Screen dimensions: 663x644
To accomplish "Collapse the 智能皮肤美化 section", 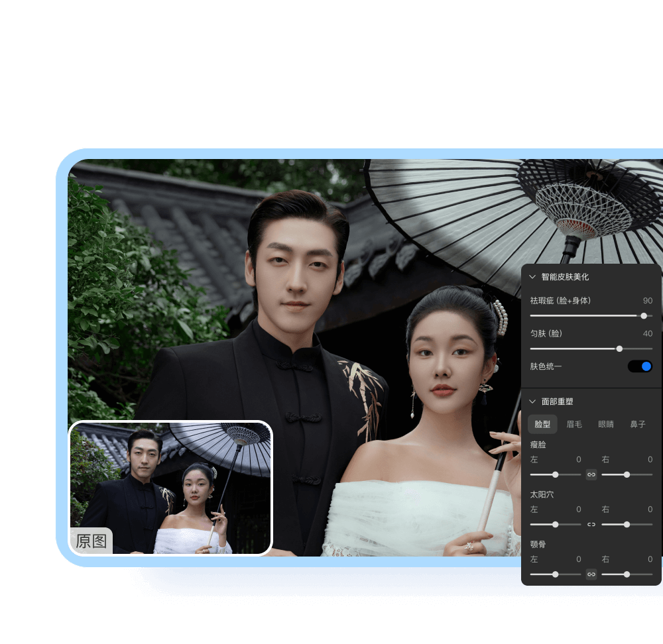I will tap(532, 277).
